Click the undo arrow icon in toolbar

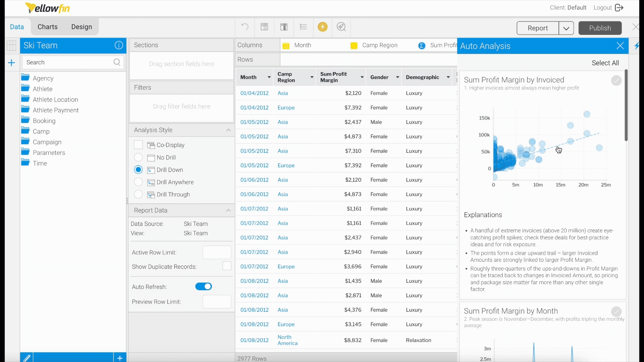(x=245, y=27)
